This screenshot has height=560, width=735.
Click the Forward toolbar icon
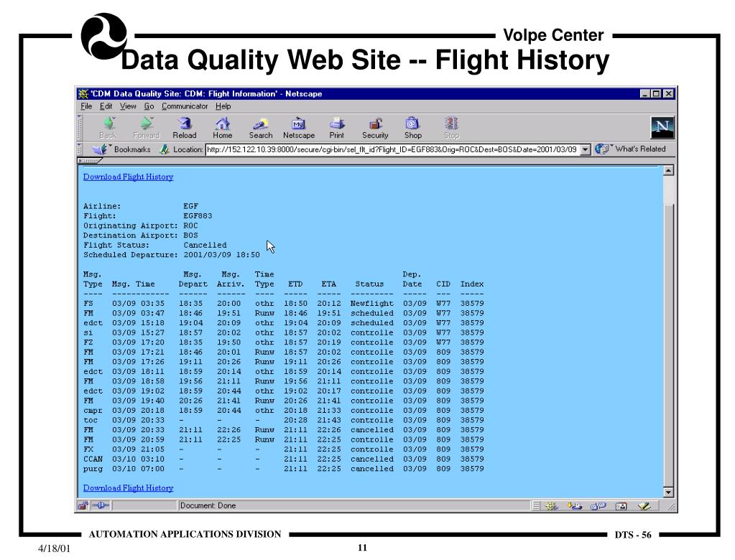point(147,123)
